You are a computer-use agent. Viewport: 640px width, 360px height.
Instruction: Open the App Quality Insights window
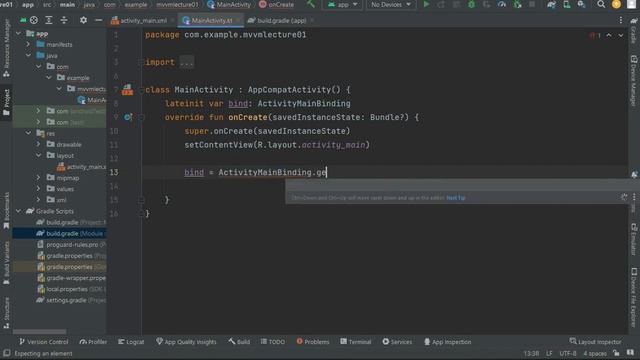[186, 342]
